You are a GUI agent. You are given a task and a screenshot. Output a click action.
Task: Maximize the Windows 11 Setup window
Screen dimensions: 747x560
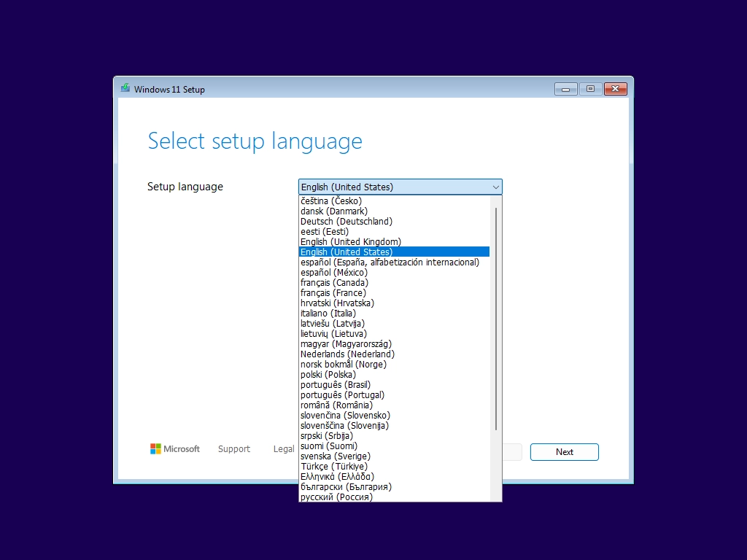pyautogui.click(x=591, y=89)
